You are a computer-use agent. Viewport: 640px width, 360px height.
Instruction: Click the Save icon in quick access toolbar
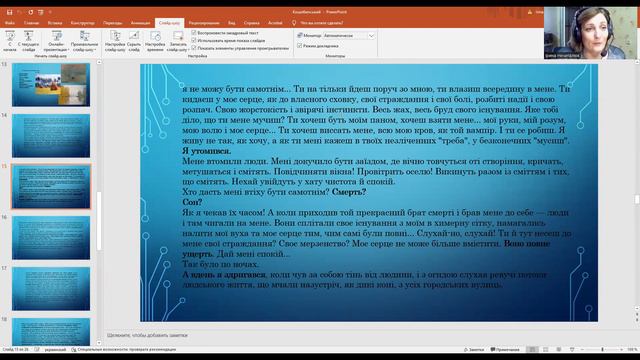point(9,12)
